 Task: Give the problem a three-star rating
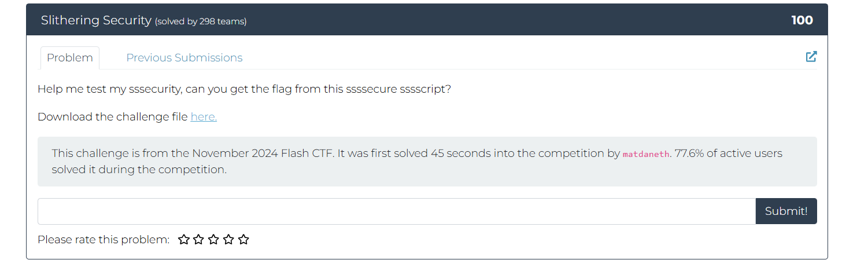pyautogui.click(x=214, y=239)
